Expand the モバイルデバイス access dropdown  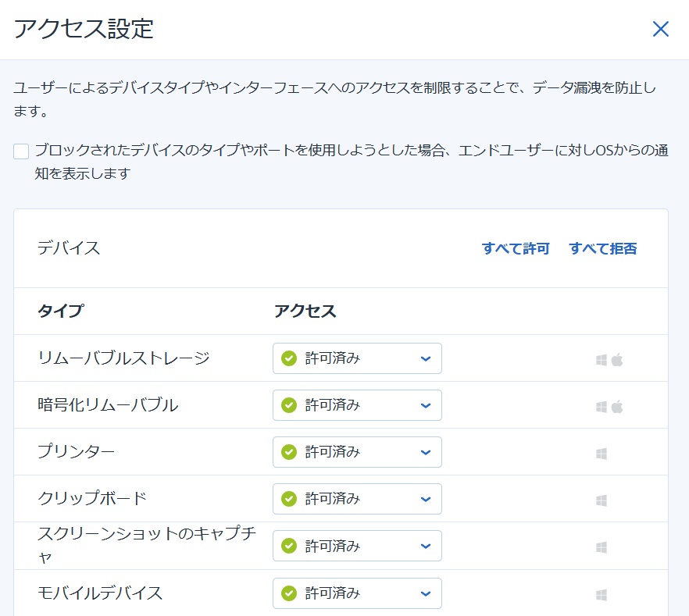[x=357, y=593]
